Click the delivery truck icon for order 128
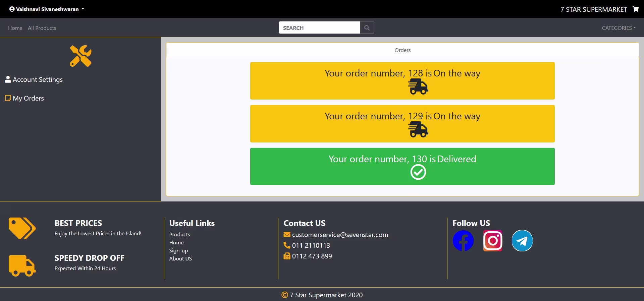The height and width of the screenshot is (301, 644). point(418,87)
